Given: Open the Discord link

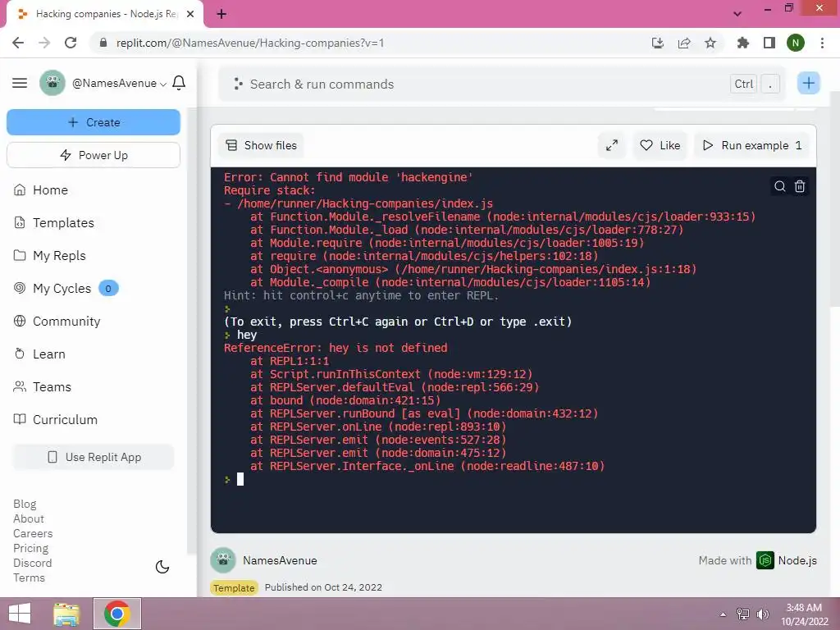Looking at the screenshot, I should pyautogui.click(x=32, y=563).
